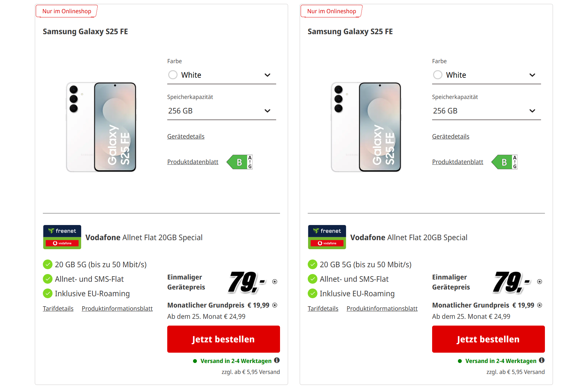The height and width of the screenshot is (392, 581).
Task: Click the footnote star beside right 79,- price
Action: [540, 281]
